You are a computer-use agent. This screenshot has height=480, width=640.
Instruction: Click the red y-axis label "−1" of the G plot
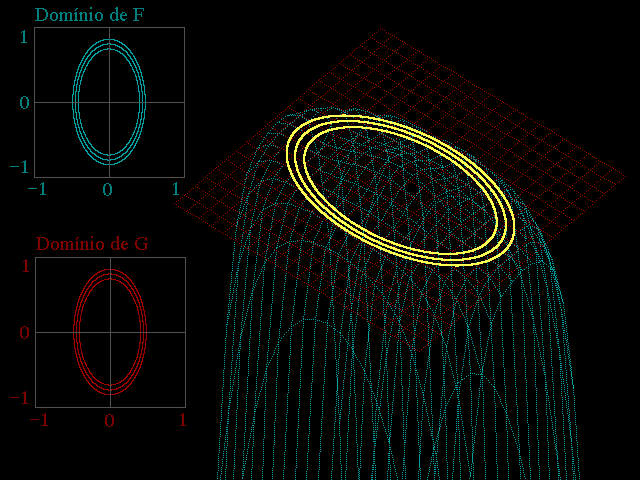pos(19,398)
